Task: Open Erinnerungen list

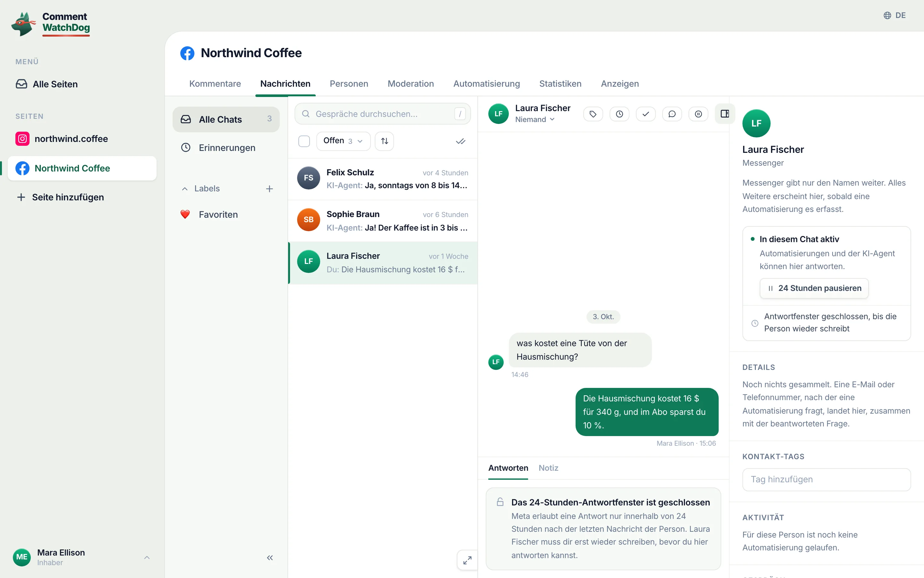Action: pyautogui.click(x=226, y=148)
